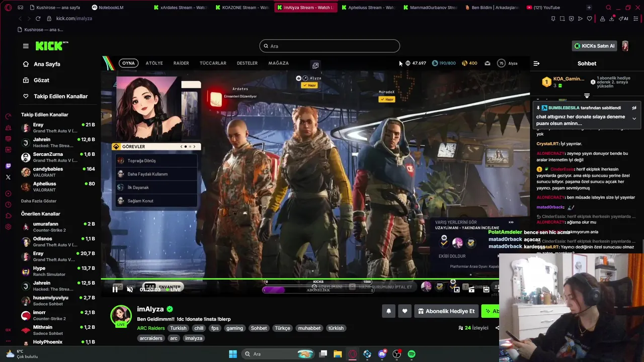This screenshot has width=644, height=362.
Task: Open Gözat in the sidebar
Action: pyautogui.click(x=36, y=80)
